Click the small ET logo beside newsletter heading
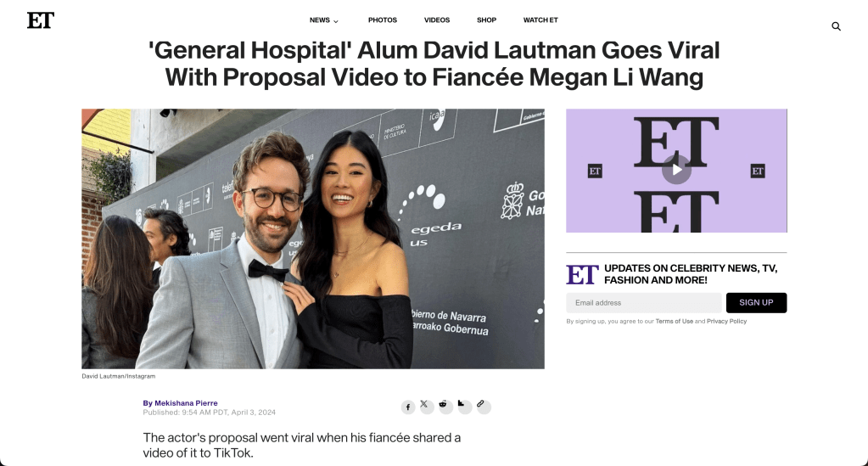 pyautogui.click(x=582, y=274)
